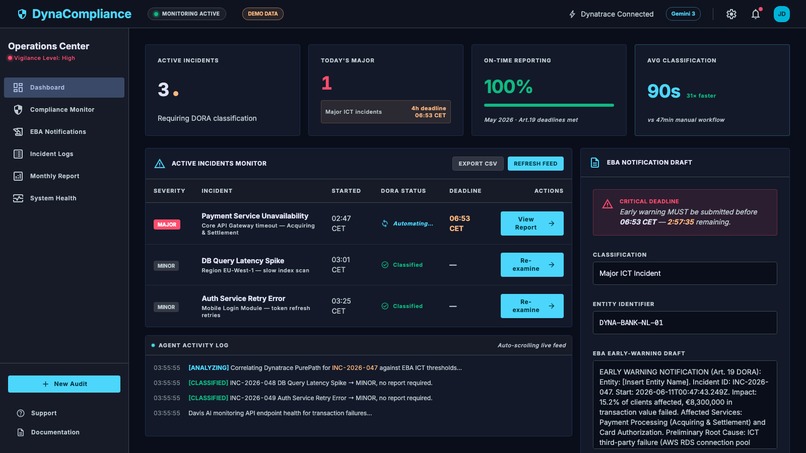
Task: Open the settings gear icon
Action: tap(731, 14)
